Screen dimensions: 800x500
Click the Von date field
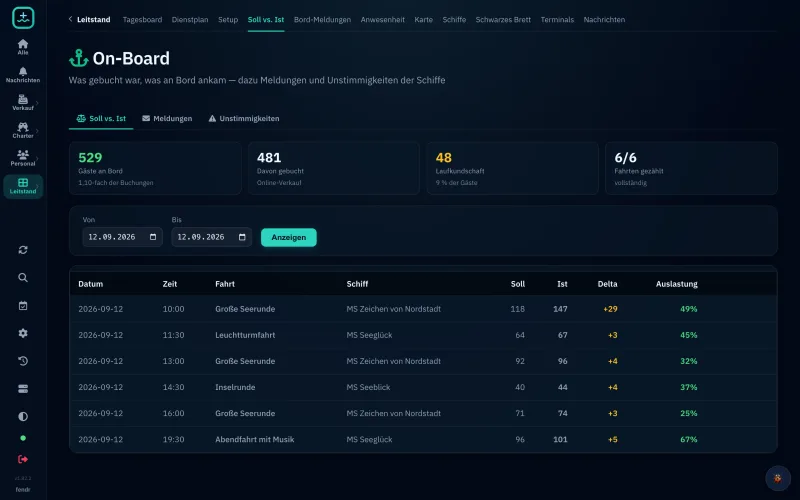click(x=122, y=237)
